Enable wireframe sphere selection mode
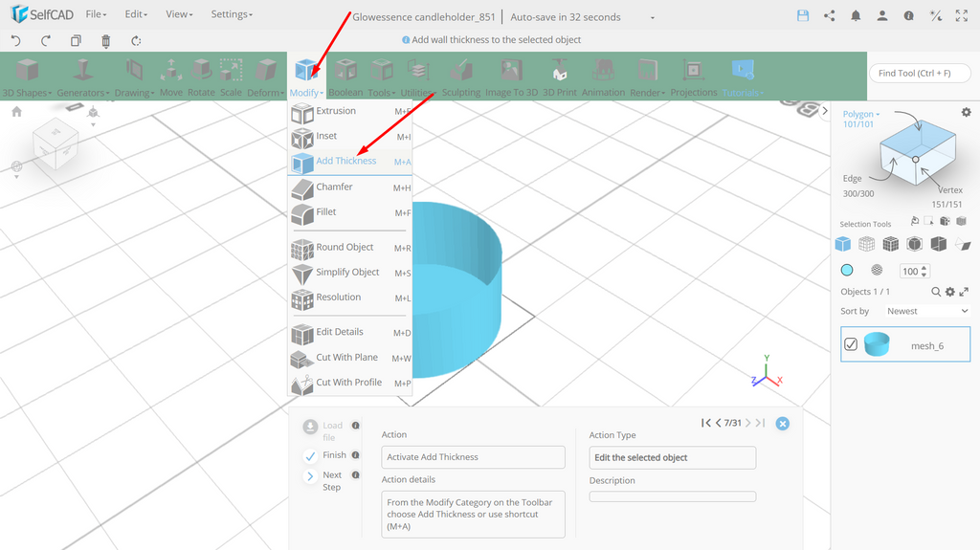The image size is (980, 550). pos(877,270)
